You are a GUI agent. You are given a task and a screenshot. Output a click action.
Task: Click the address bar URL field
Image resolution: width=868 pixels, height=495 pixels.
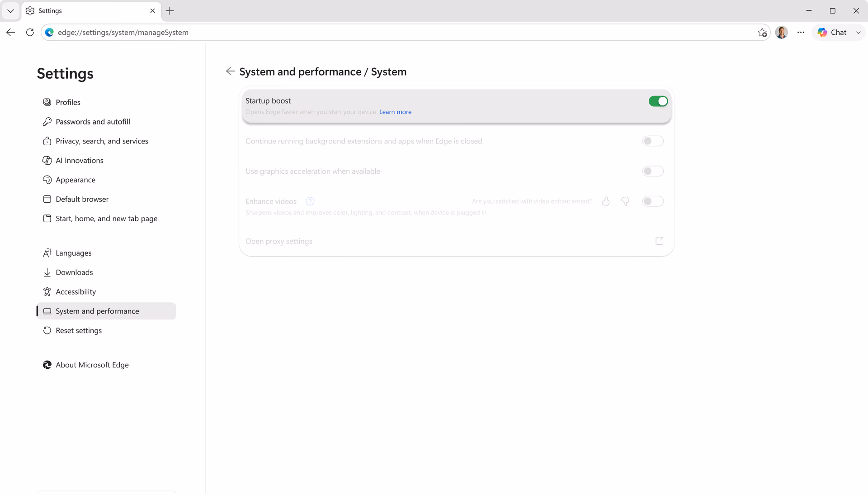405,33
